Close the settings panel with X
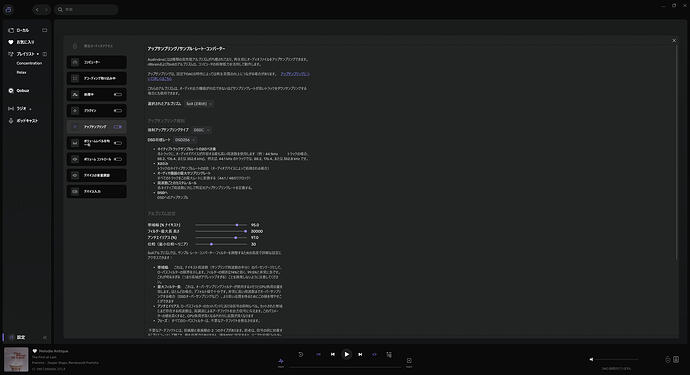 click(x=674, y=40)
